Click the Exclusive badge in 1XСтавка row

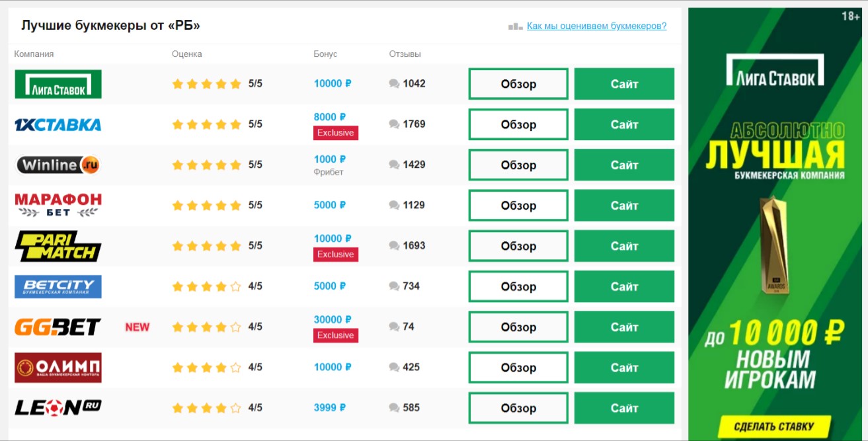[x=336, y=133]
